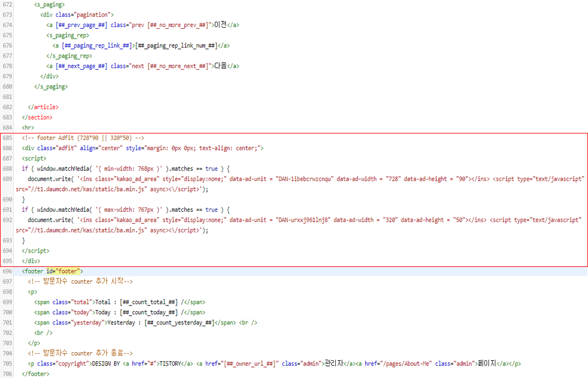Click the div class="adfit" line
Image resolution: width=588 pixels, height=378 pixels.
(142, 148)
